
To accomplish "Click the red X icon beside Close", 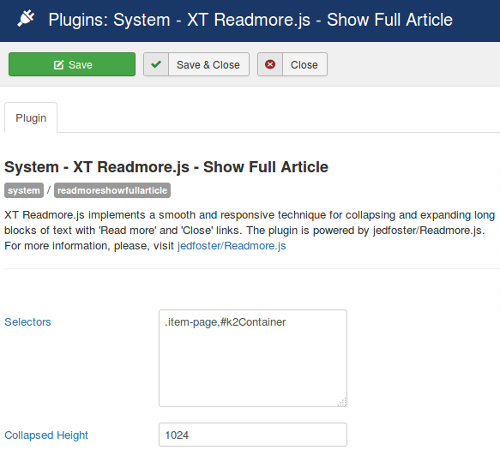I will [270, 64].
